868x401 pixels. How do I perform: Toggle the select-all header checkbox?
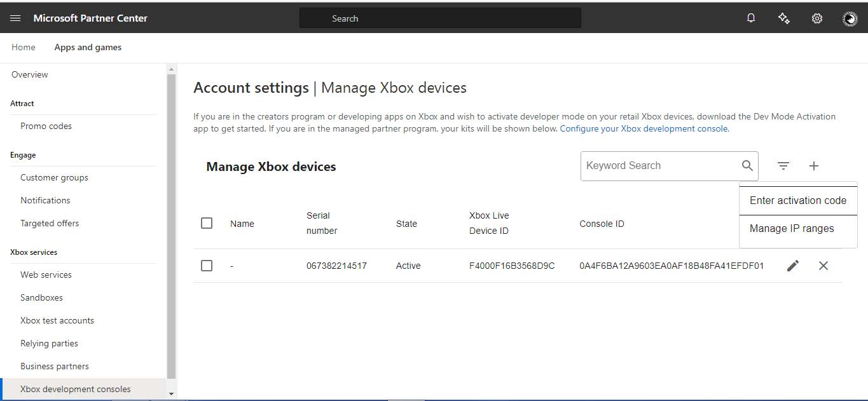click(207, 223)
